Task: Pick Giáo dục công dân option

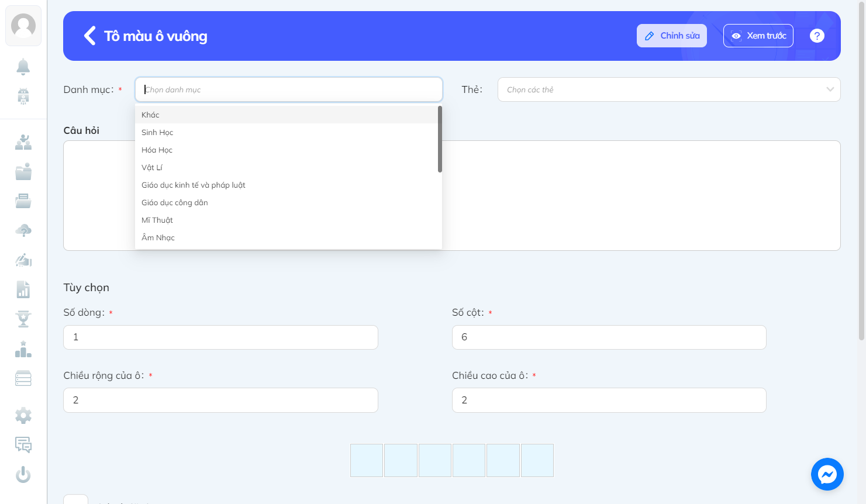Action: click(287, 202)
